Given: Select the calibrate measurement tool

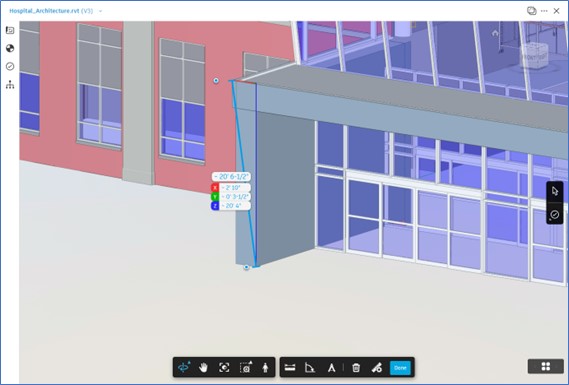Looking at the screenshot, I should (x=331, y=368).
